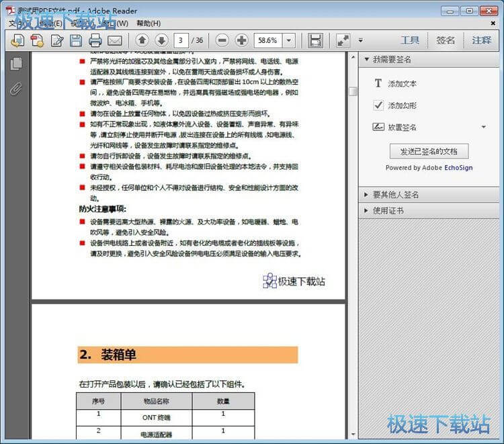Click the edit document pencil icon

pos(57,40)
